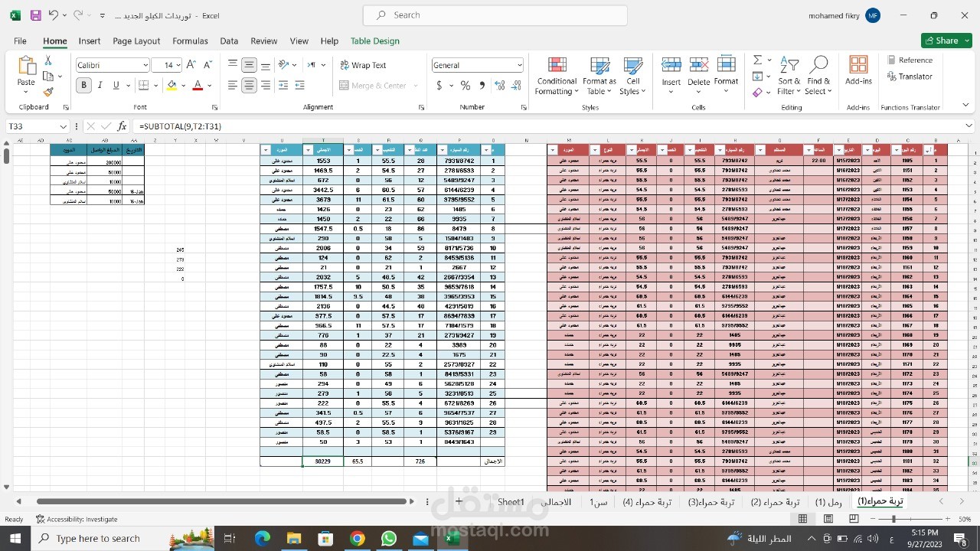Open the Add-ins pane

tap(859, 70)
